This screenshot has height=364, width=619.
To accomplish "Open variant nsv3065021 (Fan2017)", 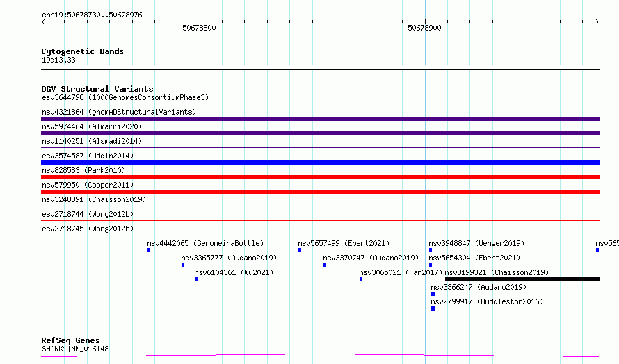I will [401, 272].
